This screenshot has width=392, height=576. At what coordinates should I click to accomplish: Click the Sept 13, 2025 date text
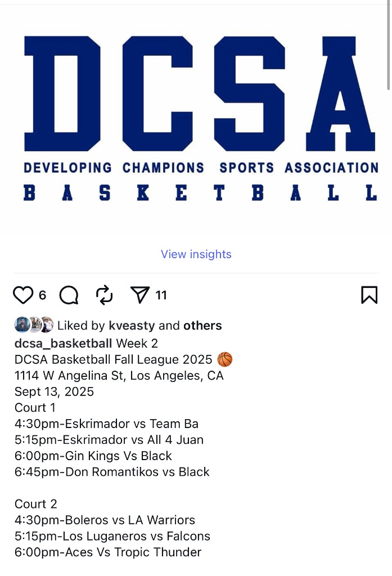[x=54, y=391]
